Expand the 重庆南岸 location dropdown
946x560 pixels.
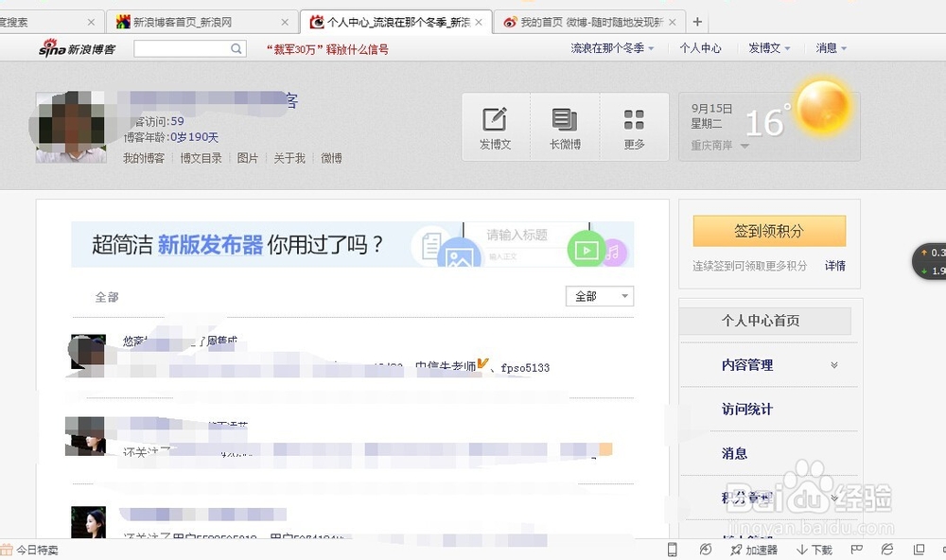(745, 146)
